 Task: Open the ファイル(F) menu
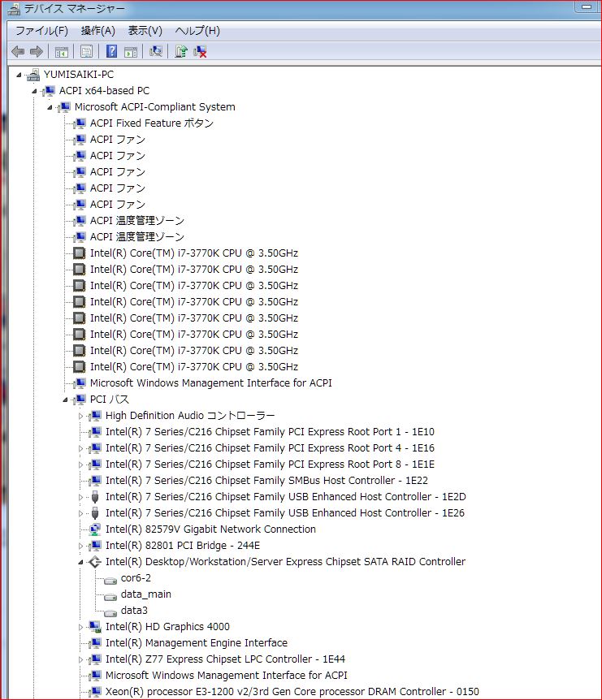point(41,31)
